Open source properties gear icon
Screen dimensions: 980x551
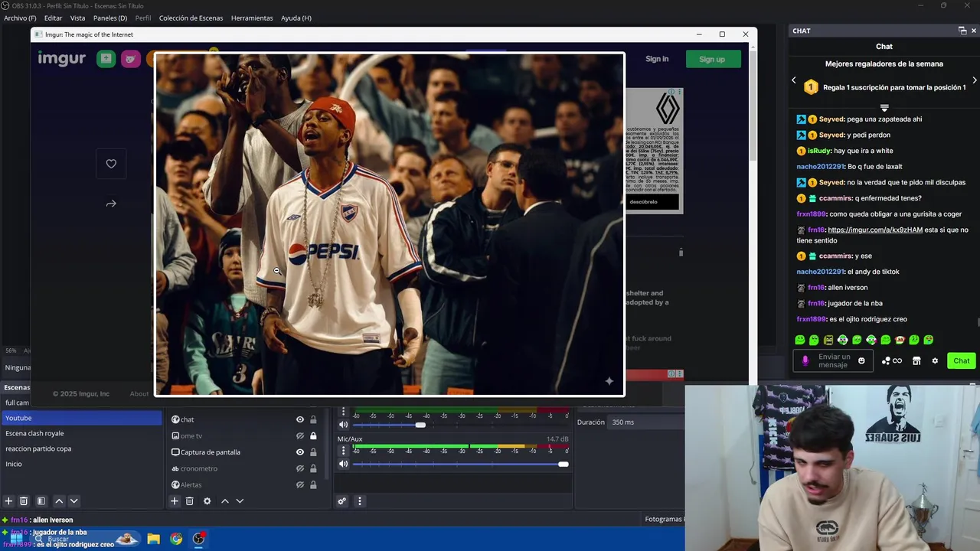coord(207,501)
